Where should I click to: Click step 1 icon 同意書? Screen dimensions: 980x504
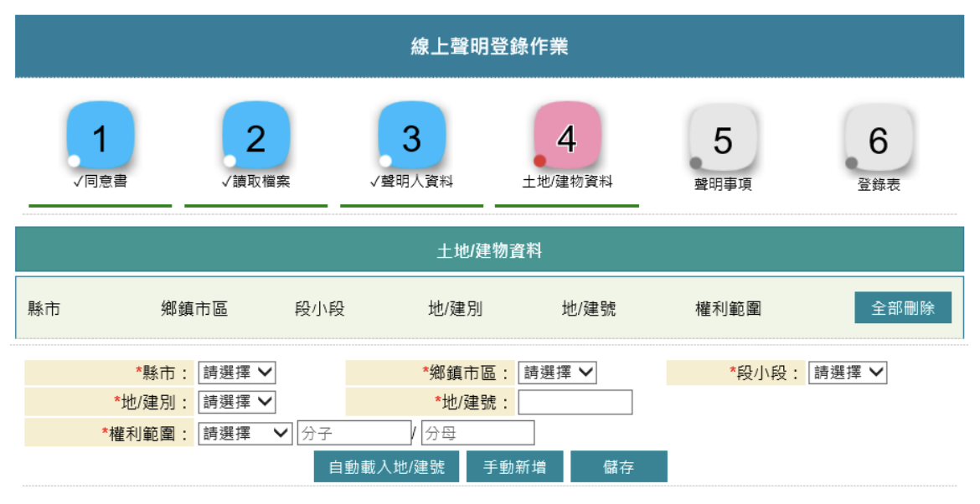100,136
